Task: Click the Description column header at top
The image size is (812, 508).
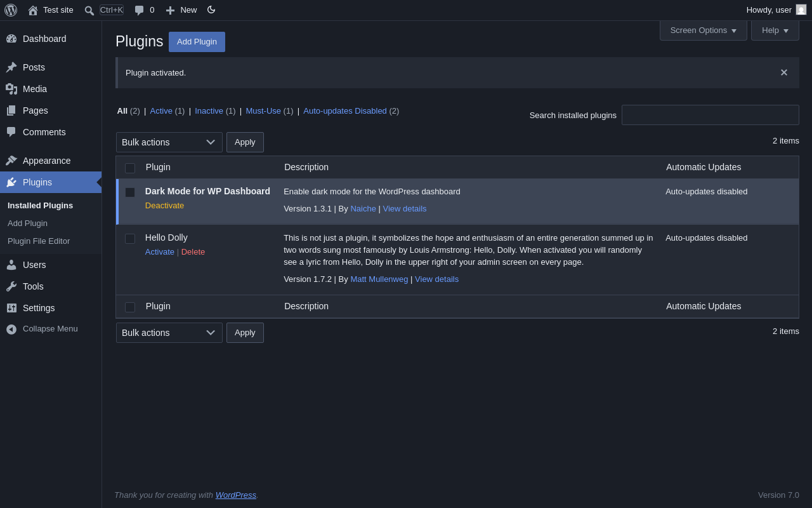Action: (306, 168)
